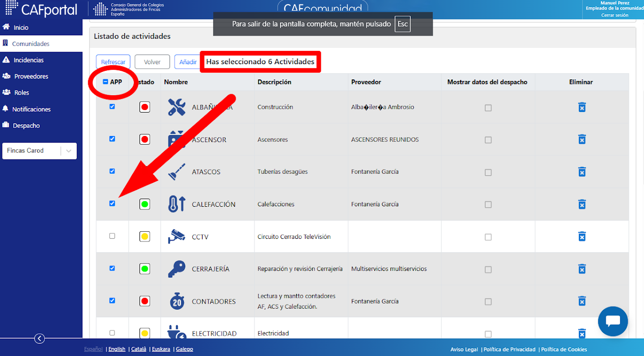
Task: Check the APP checkbox for CCTV
Action: 113,236
